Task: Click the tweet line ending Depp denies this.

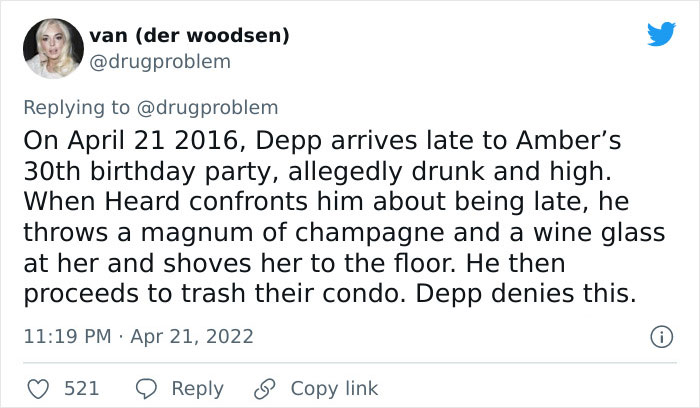Action: coord(329,294)
